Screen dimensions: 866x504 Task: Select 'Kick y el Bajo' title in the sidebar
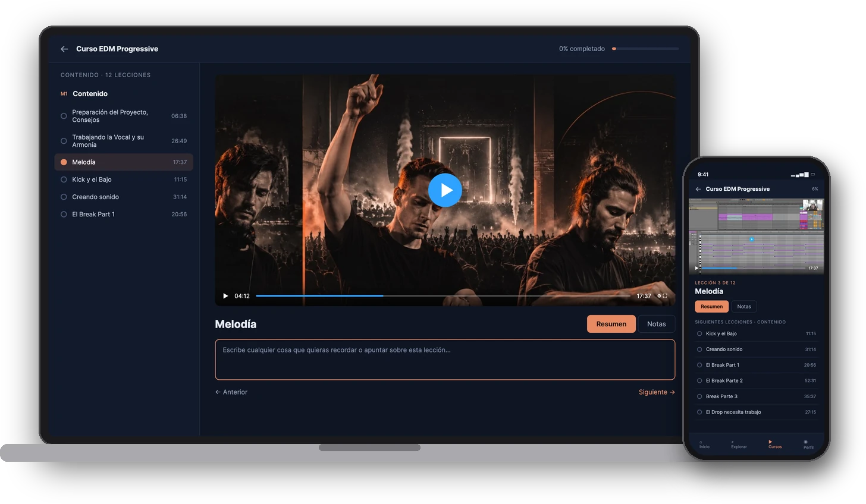click(x=92, y=179)
